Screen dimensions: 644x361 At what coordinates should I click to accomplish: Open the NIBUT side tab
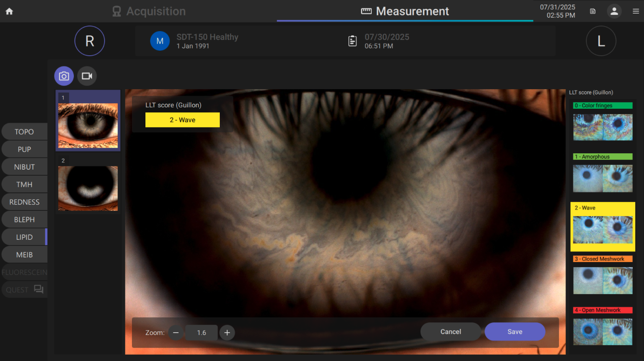(x=25, y=167)
